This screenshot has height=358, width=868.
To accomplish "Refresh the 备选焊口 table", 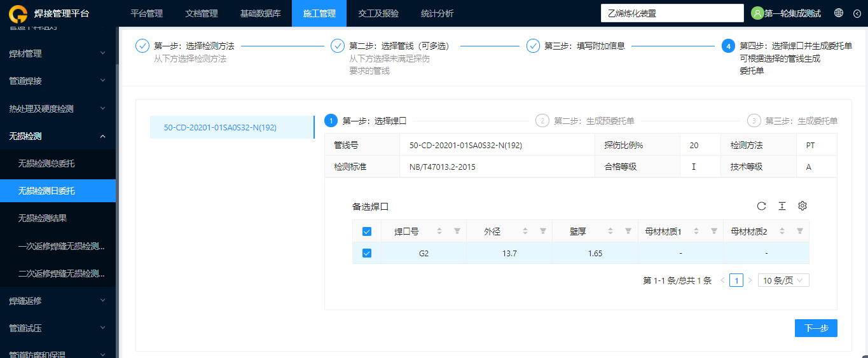I will pyautogui.click(x=761, y=206).
